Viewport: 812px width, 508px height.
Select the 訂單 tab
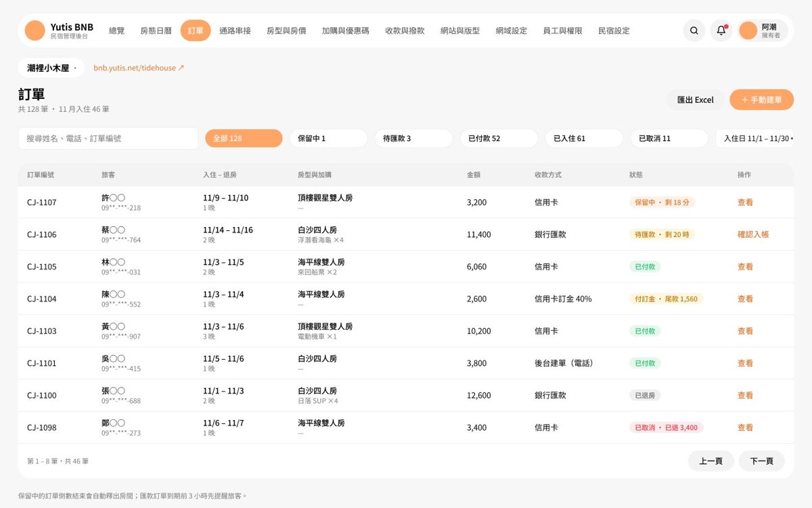196,30
